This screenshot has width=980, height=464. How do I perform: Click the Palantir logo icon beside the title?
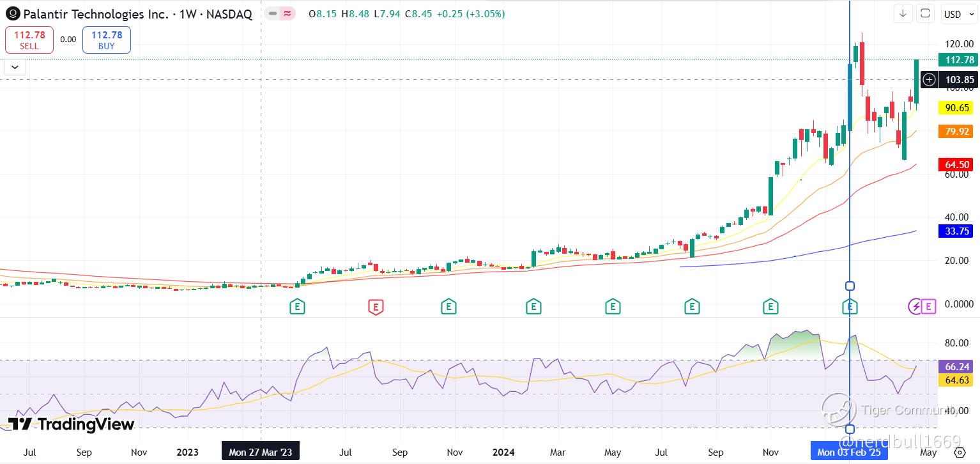(x=13, y=14)
